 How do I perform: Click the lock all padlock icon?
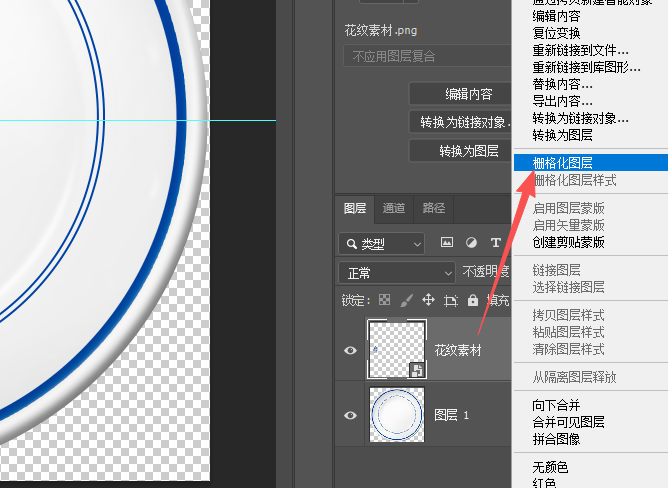[x=473, y=300]
